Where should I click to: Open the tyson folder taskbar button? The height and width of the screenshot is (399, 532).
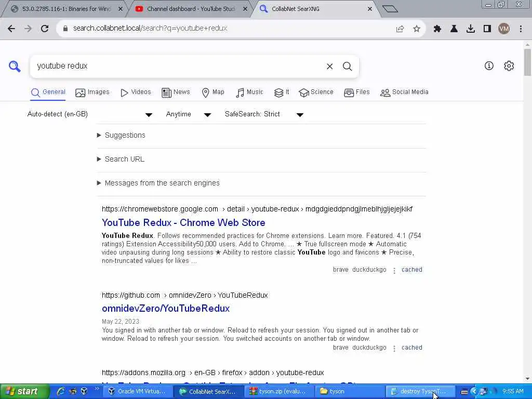[x=349, y=392]
